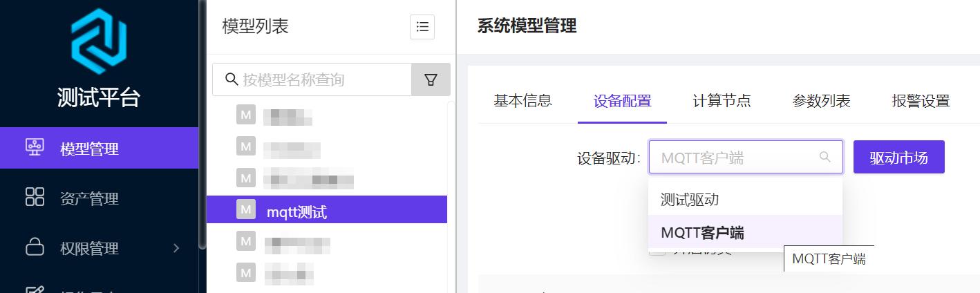Switch to the 参数列表 tab
This screenshot has height=293, width=980.
(x=821, y=101)
